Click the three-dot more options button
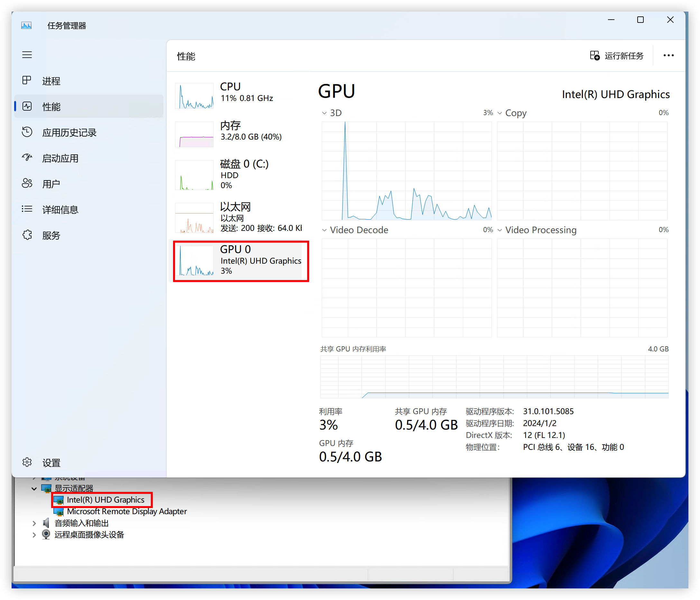Image resolution: width=700 pixels, height=600 pixels. (x=668, y=56)
